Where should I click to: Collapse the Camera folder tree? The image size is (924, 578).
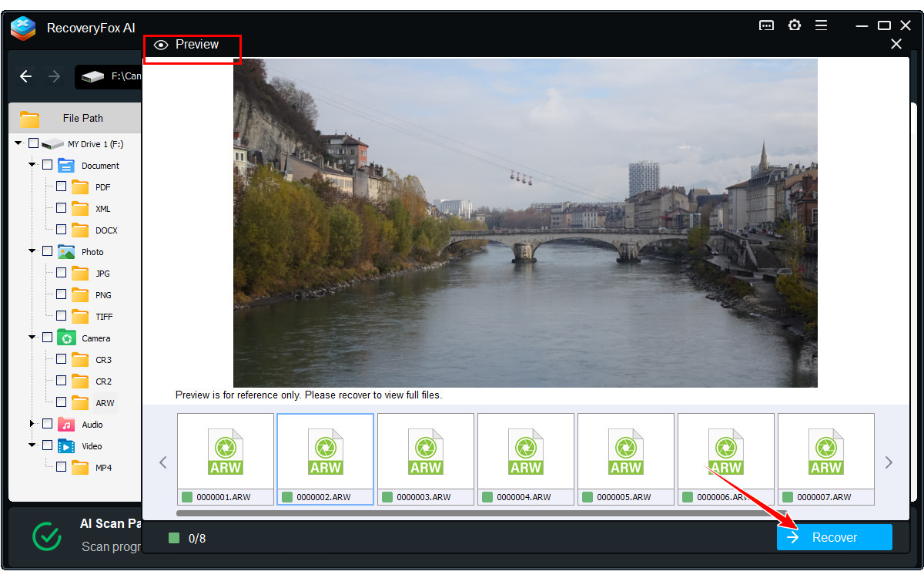coord(32,338)
